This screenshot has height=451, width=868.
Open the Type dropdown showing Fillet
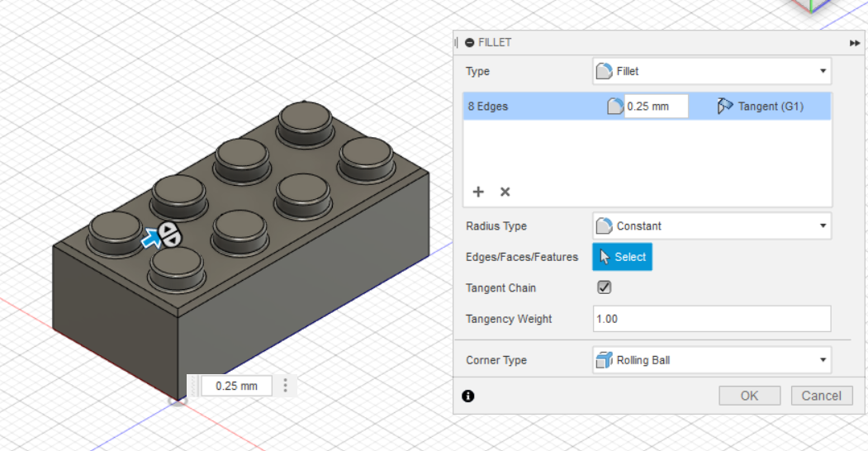tap(712, 71)
